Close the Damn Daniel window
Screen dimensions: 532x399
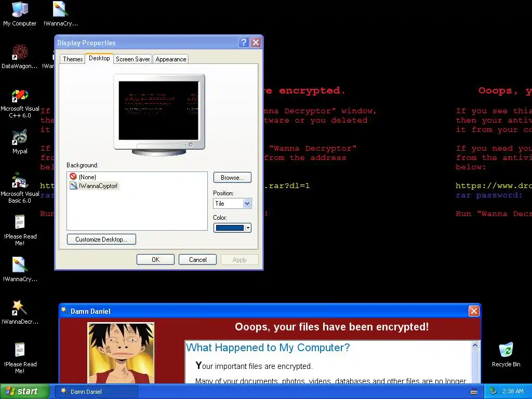point(474,311)
